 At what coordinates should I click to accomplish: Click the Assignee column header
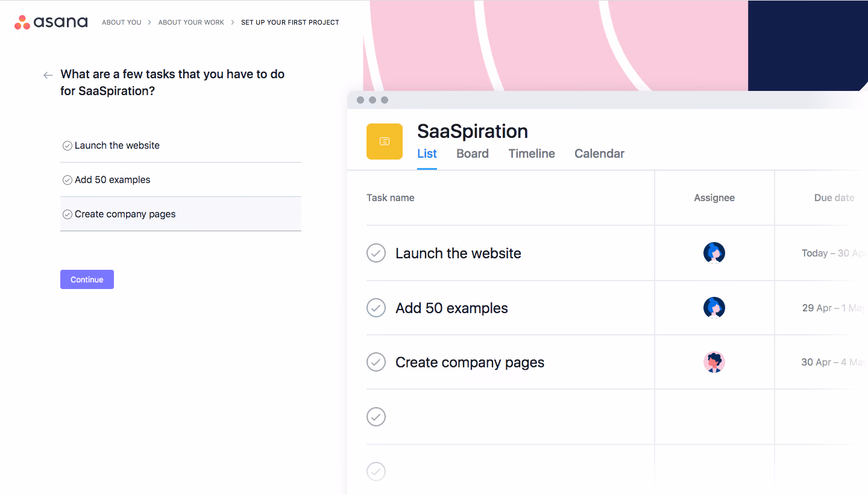coord(714,198)
